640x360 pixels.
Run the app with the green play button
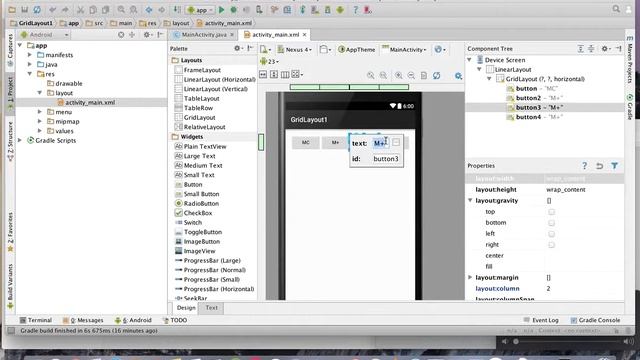coord(222,10)
